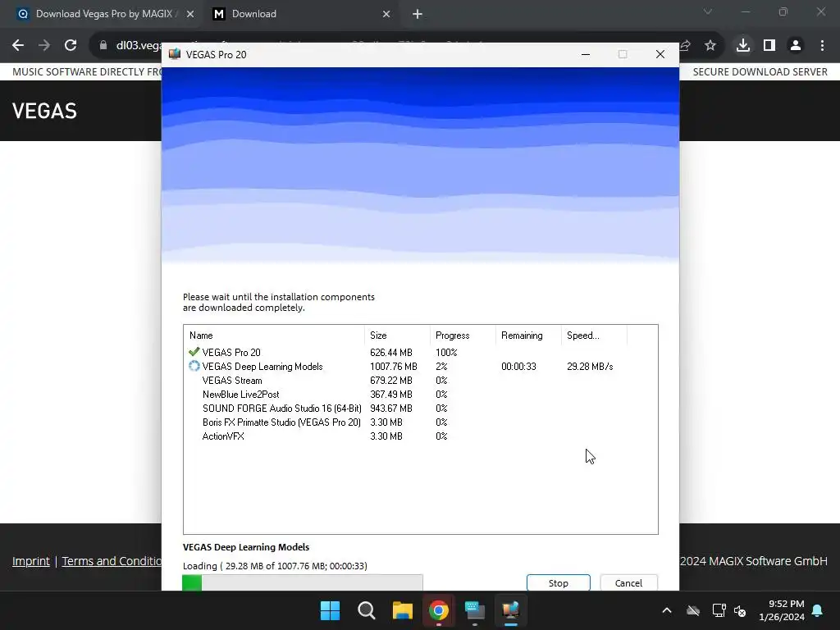
Task: Open File Explorer from the taskbar
Action: coord(402,610)
